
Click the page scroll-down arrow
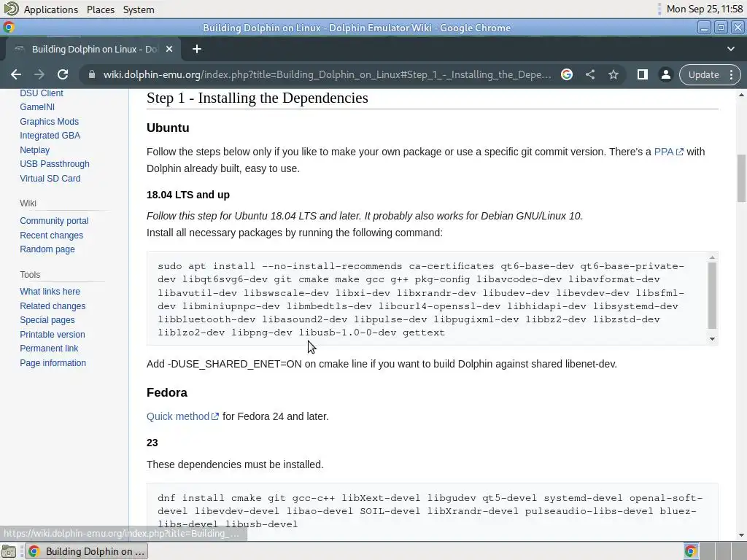pyautogui.click(x=741, y=535)
